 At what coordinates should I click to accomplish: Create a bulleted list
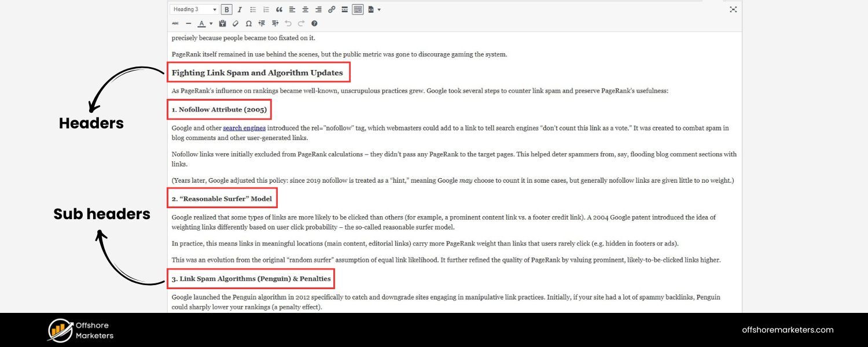click(x=252, y=9)
